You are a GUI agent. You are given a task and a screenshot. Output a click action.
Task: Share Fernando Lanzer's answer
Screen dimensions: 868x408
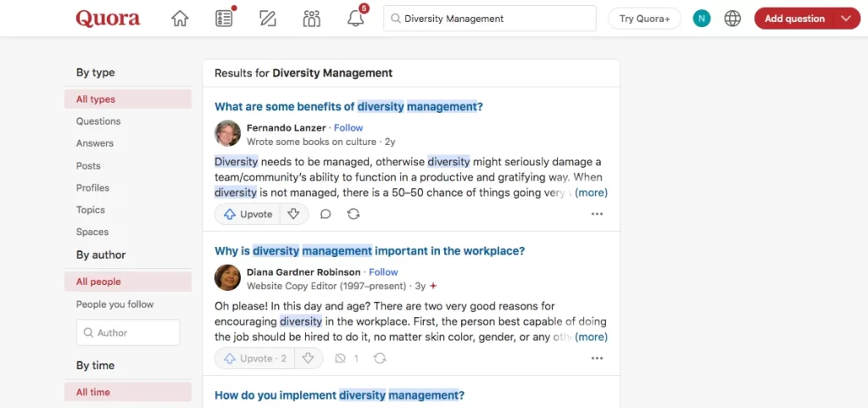pos(353,215)
